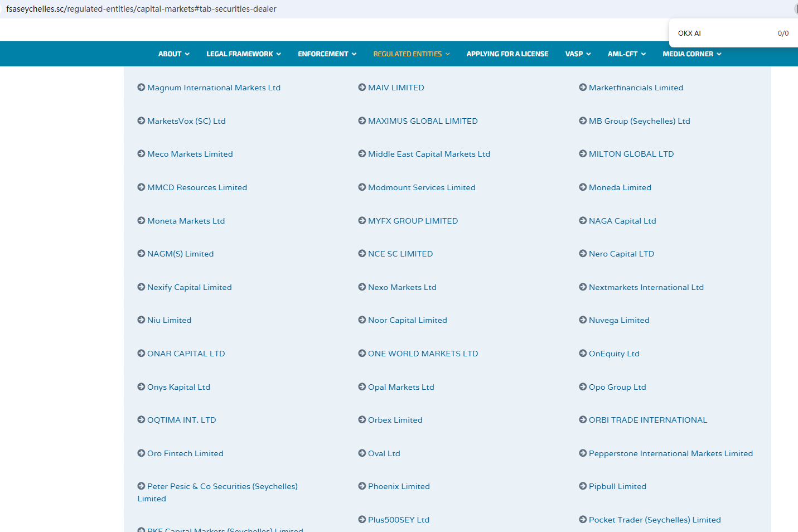Click arrow icon beside MMCD Resources Limited
Viewport: 798px width, 532px height.
(141, 187)
